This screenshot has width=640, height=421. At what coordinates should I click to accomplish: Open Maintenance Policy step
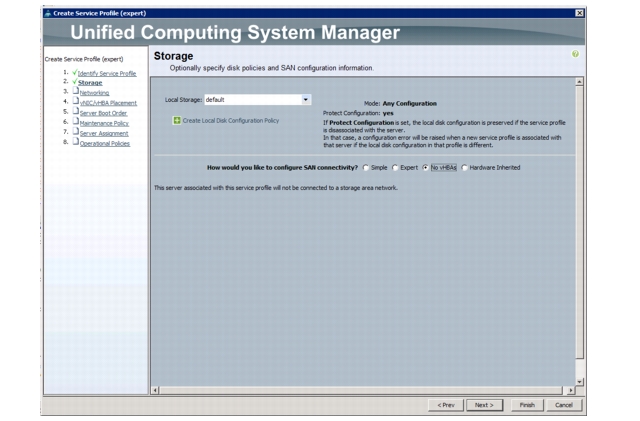(104, 124)
